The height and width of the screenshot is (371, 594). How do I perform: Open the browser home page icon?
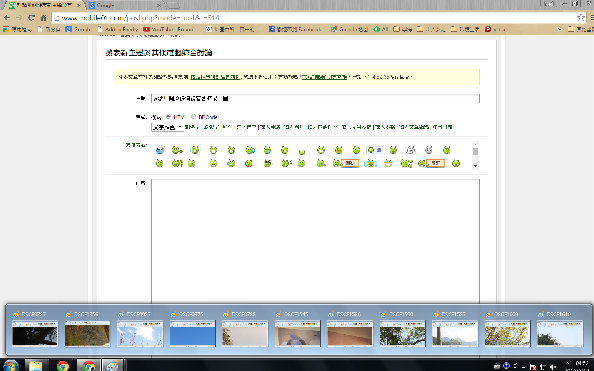(44, 18)
